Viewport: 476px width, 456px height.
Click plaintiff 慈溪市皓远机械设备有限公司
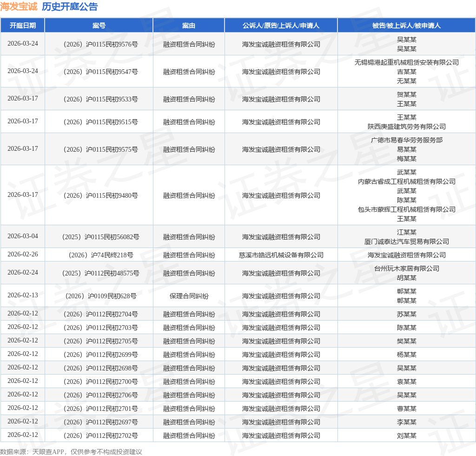tap(281, 255)
